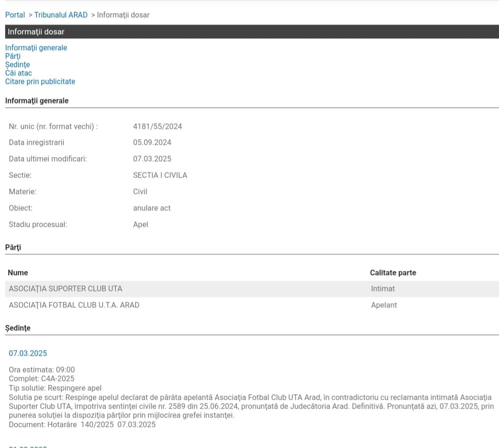This screenshot has height=448, width=499.
Task: Jump to Căi atac section link
Action: [x=18, y=73]
